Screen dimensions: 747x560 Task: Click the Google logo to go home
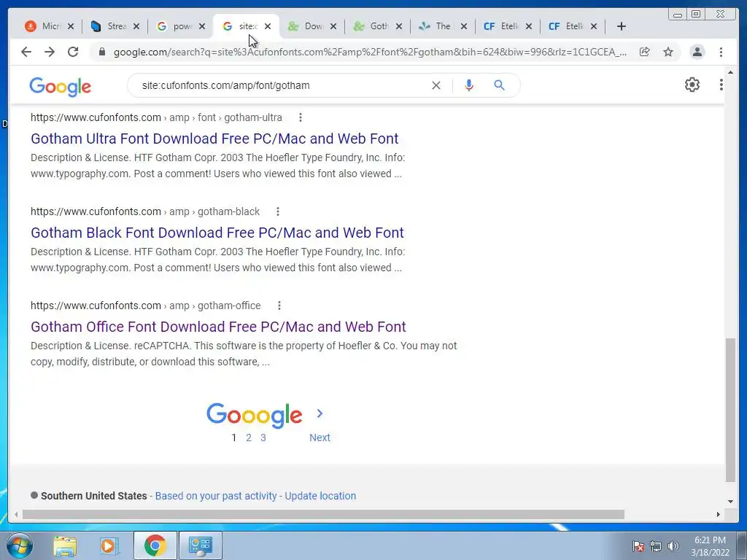click(60, 87)
